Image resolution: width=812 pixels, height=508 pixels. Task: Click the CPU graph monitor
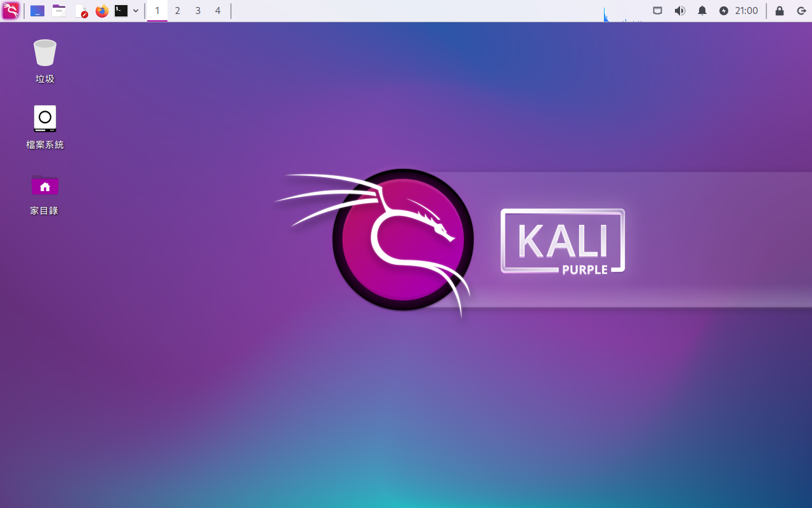623,11
